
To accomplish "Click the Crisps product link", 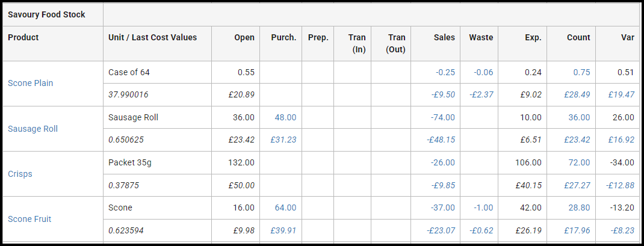I will pos(20,174).
